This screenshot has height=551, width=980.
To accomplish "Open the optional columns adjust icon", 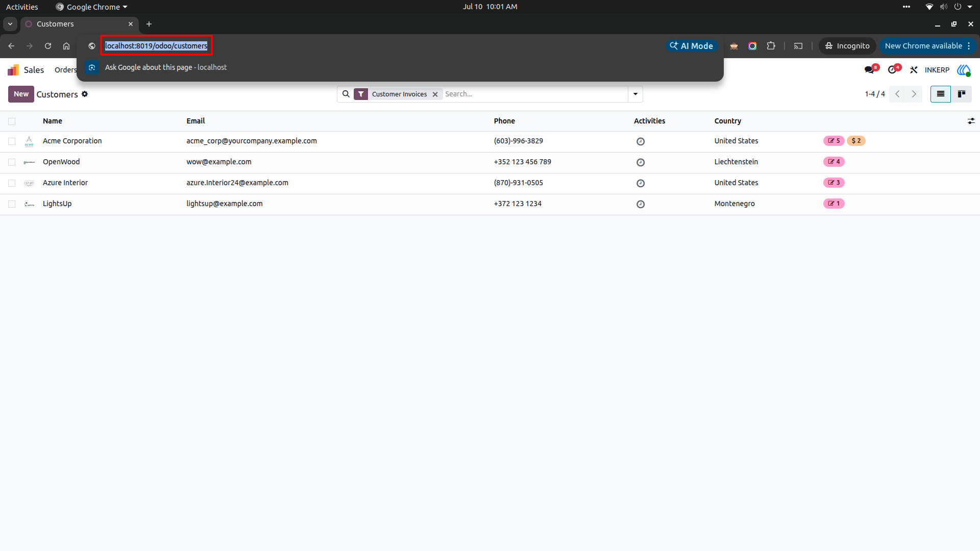I will [971, 121].
